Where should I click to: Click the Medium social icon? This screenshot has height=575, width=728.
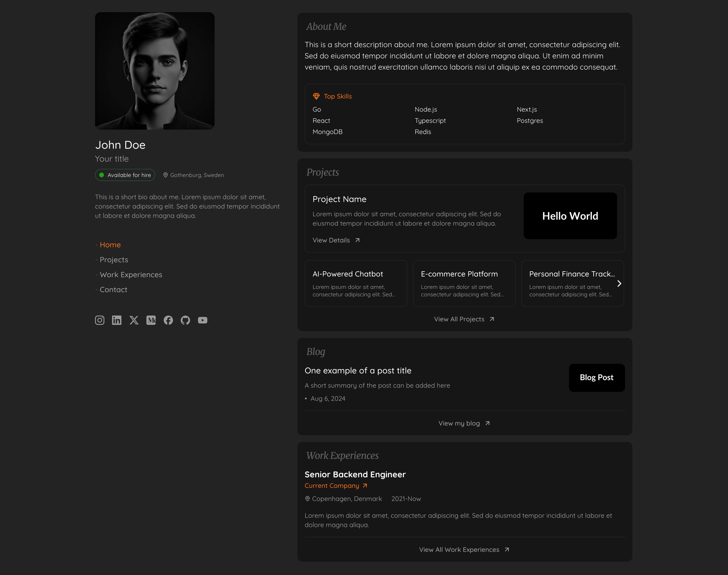(x=151, y=320)
